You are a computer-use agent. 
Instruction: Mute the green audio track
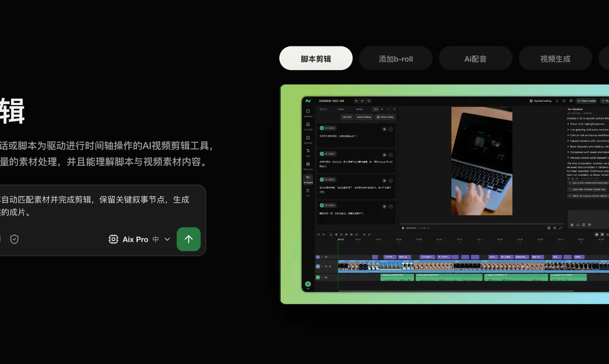tap(326, 277)
